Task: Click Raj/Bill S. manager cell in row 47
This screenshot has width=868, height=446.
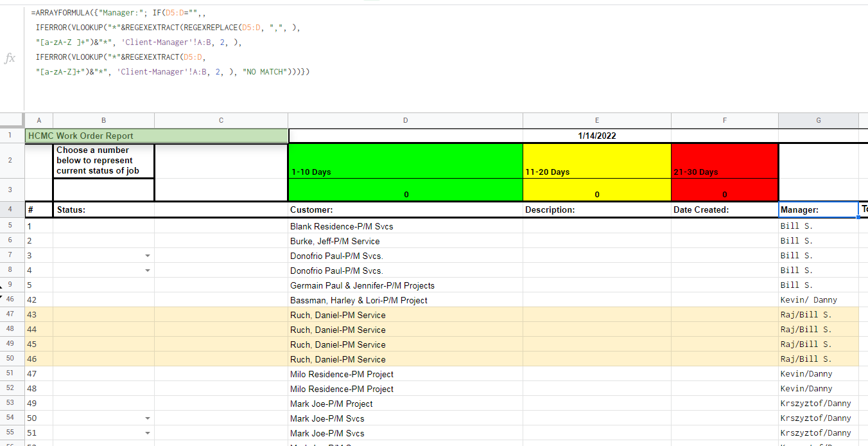Action: [x=819, y=315]
